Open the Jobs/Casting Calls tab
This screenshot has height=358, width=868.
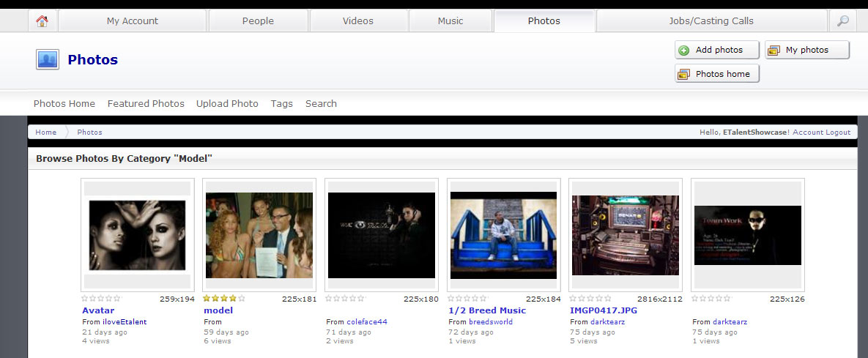click(711, 21)
